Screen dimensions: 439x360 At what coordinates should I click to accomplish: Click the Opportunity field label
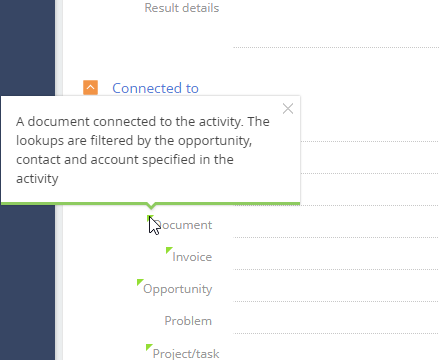tap(178, 289)
